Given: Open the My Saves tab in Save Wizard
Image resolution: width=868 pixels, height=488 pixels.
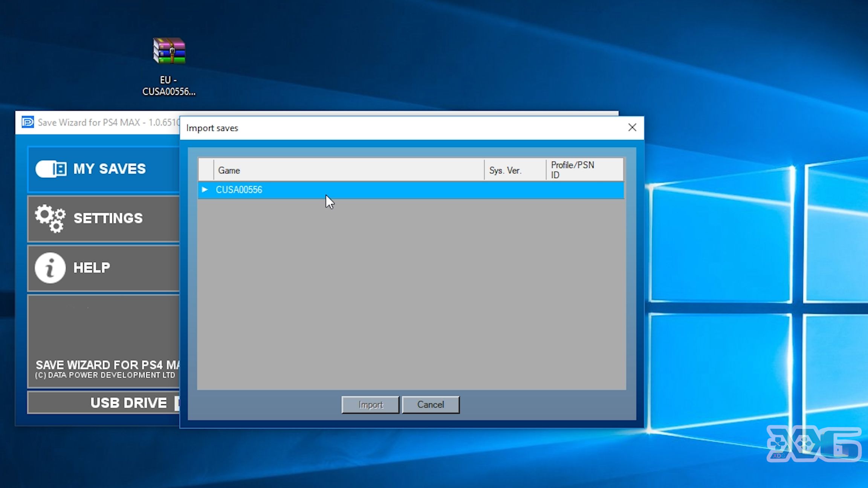Looking at the screenshot, I should pos(104,169).
